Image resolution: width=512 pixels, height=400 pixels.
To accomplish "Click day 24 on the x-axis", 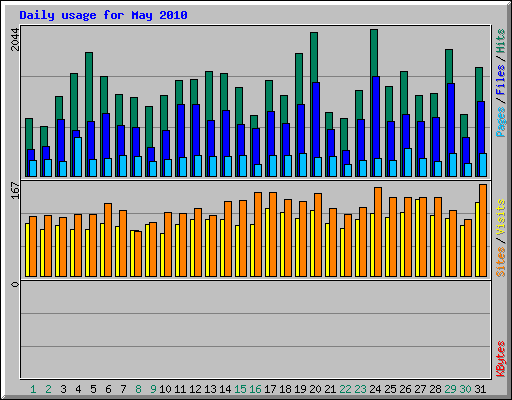I will tap(375, 389).
